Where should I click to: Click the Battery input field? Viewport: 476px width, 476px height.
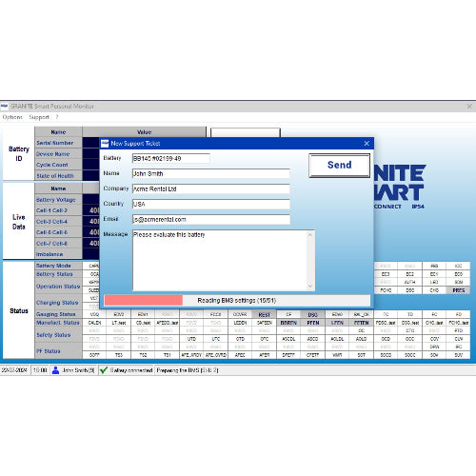pos(171,158)
